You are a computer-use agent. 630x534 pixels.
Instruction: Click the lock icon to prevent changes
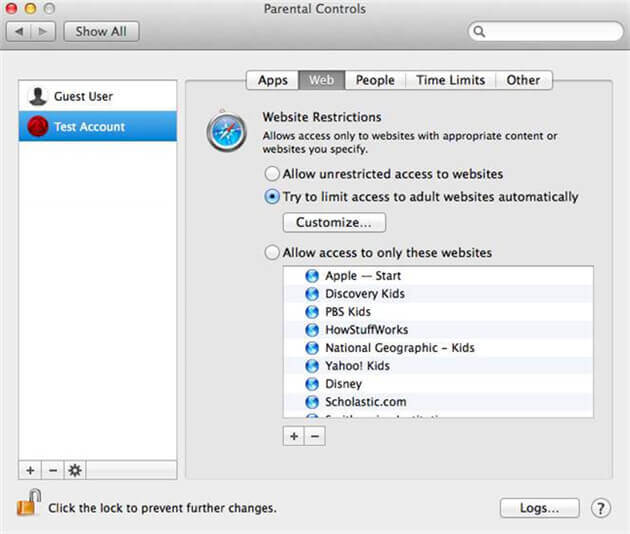(28, 506)
